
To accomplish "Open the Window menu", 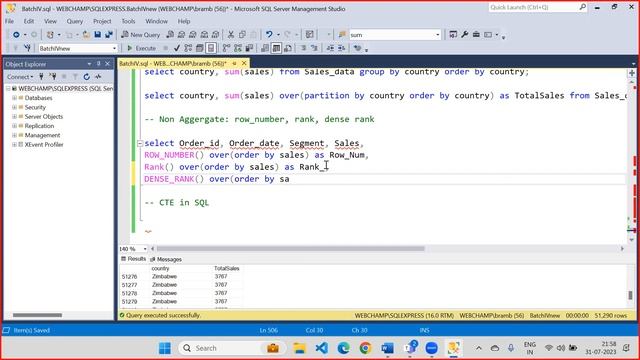I will coord(156,21).
